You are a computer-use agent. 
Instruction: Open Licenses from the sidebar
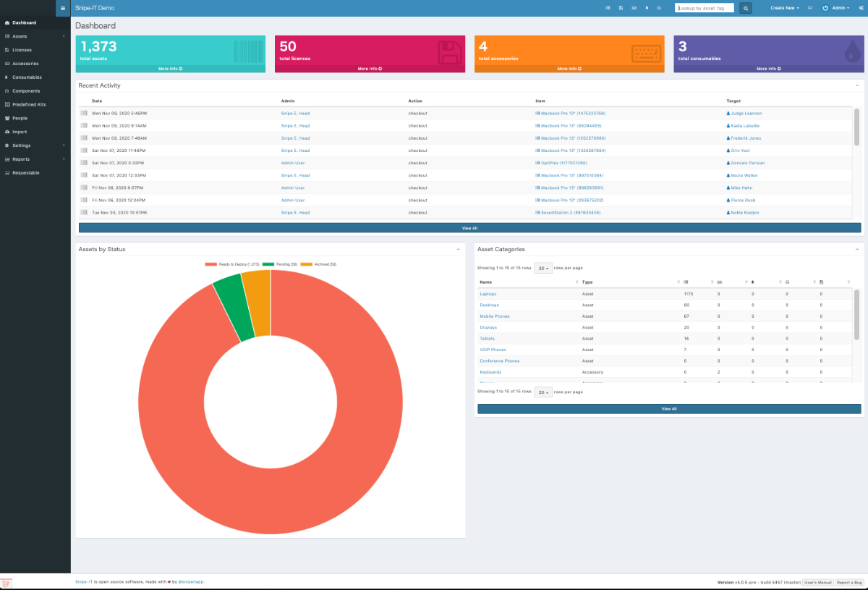point(35,50)
